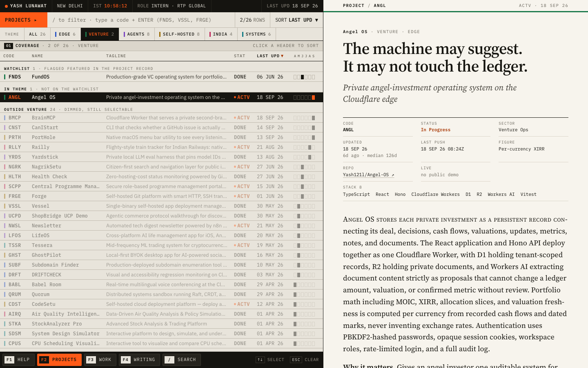
Task: Click the ESC CLEAR control
Action: 304,360
